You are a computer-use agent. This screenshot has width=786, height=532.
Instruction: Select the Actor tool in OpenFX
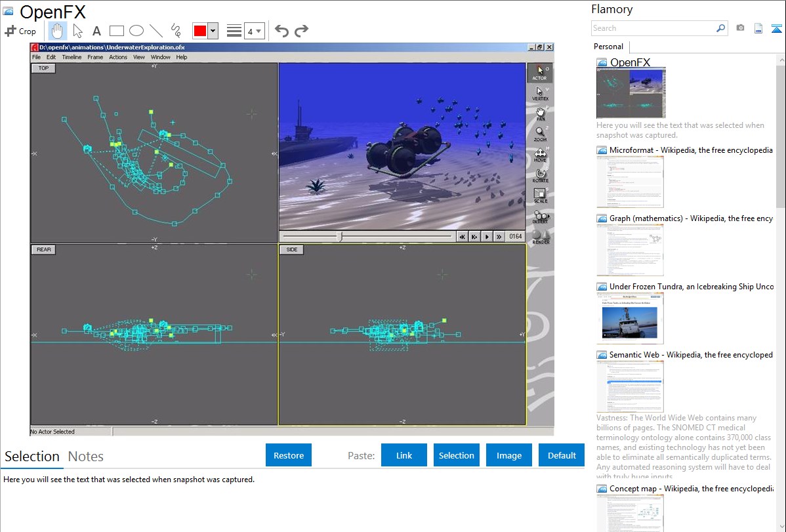pyautogui.click(x=540, y=73)
